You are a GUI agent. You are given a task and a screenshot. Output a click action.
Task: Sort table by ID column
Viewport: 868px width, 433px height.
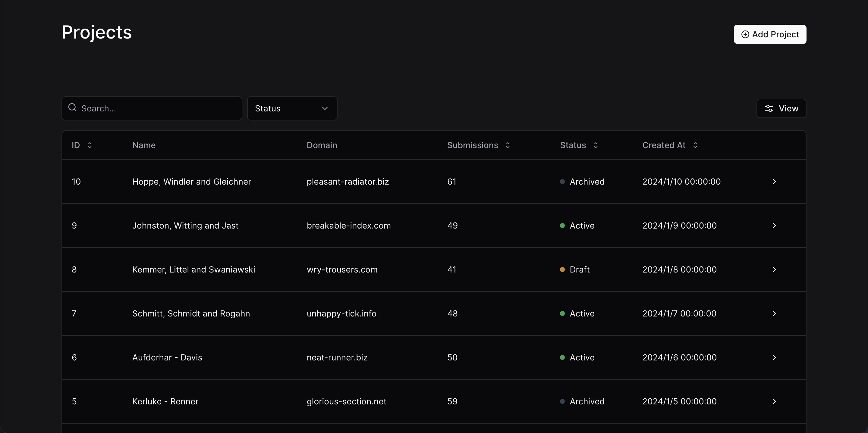82,145
